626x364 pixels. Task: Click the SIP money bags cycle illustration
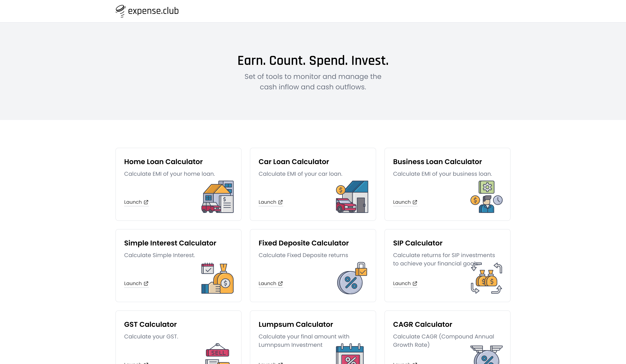(x=486, y=278)
